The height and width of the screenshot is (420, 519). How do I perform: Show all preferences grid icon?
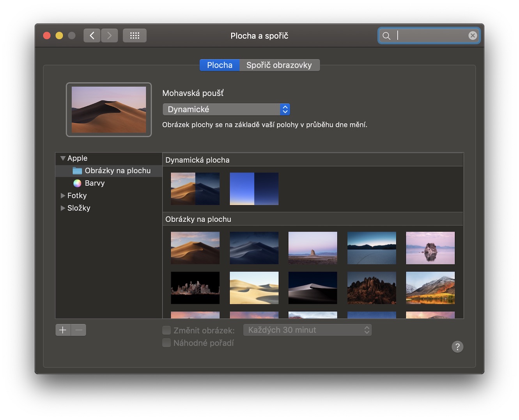pyautogui.click(x=135, y=36)
